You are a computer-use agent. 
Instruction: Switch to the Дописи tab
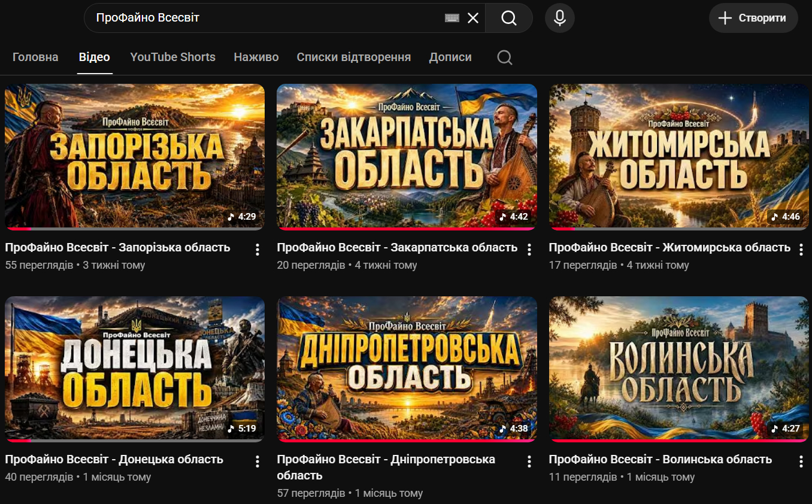[x=450, y=57]
